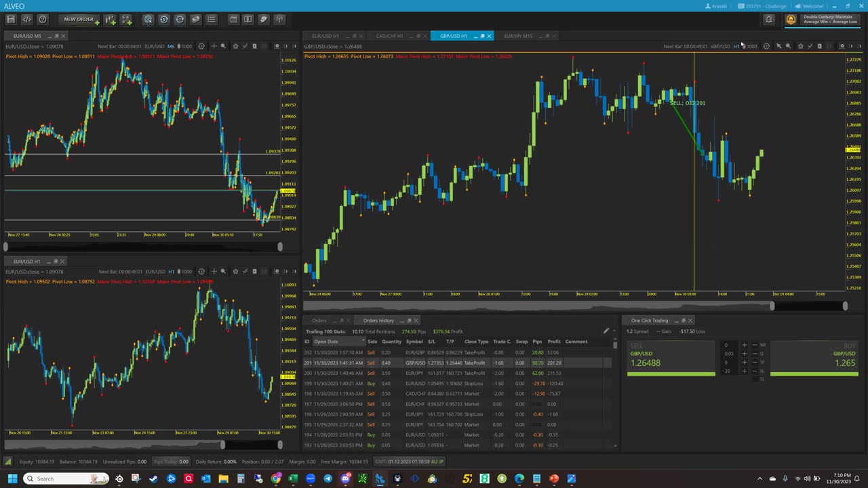The width and height of the screenshot is (868, 488).
Task: Change the GBP/USD symbol selector in chart header
Action: [720, 46]
